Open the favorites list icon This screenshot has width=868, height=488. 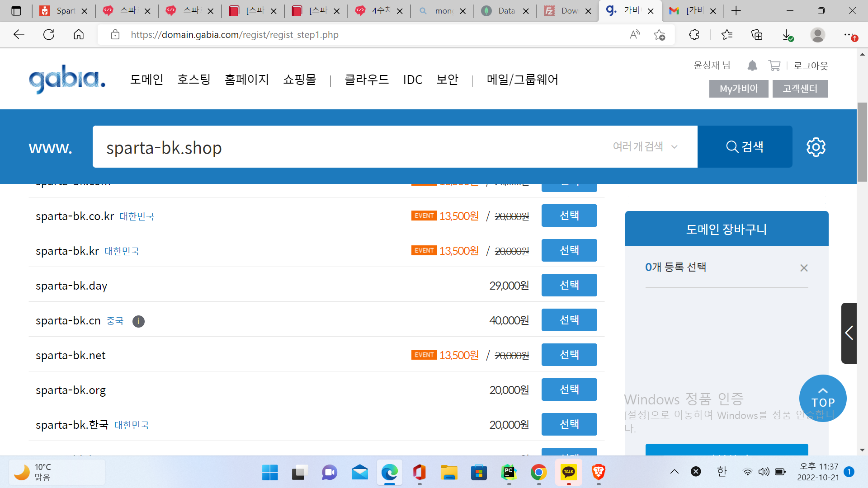(x=727, y=35)
